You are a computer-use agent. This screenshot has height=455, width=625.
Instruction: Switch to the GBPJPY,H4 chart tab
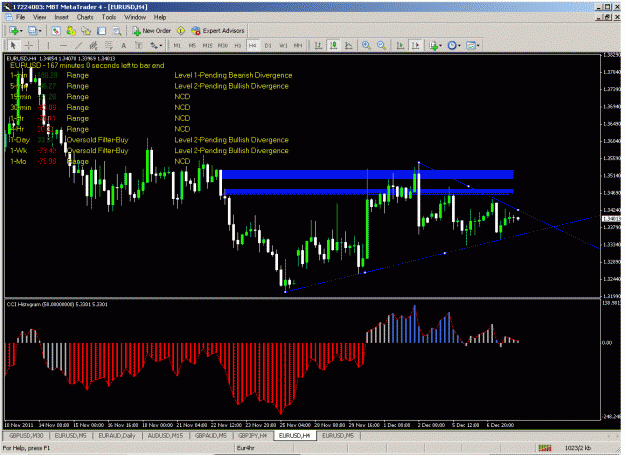[x=252, y=435]
